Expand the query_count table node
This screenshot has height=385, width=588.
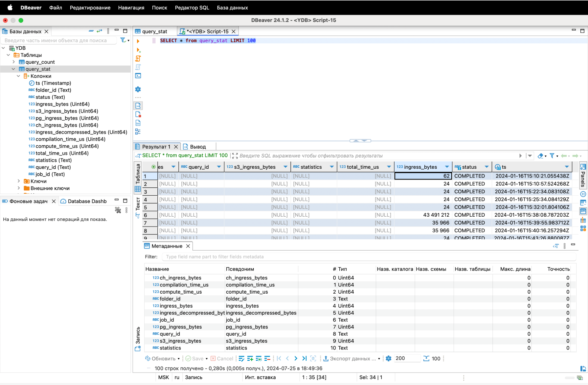(x=13, y=62)
